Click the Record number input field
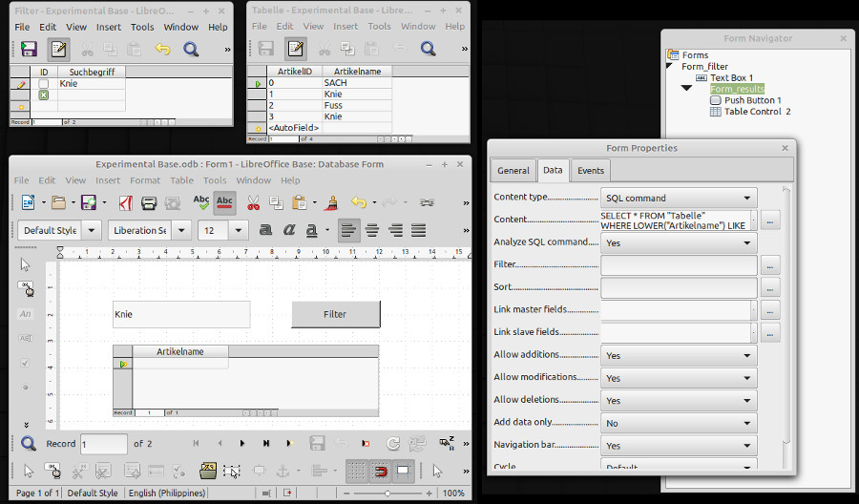This screenshot has height=504, width=859. point(104,444)
